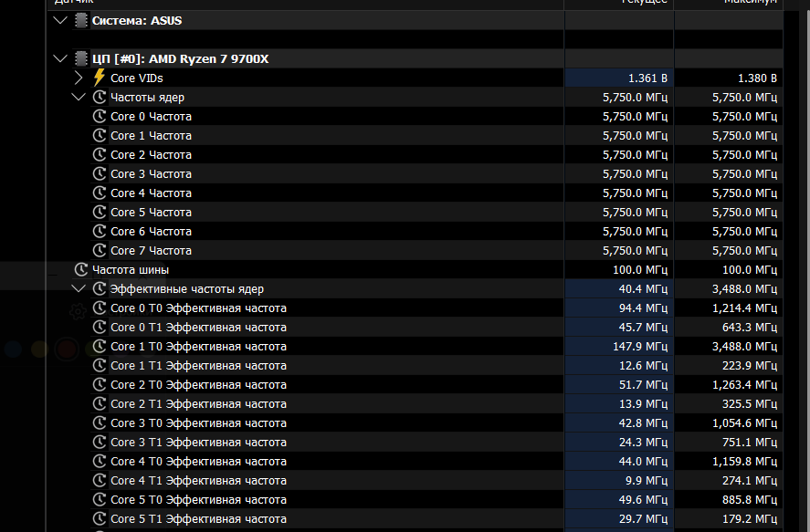Click the current value 12.6 МГц

[x=643, y=365]
